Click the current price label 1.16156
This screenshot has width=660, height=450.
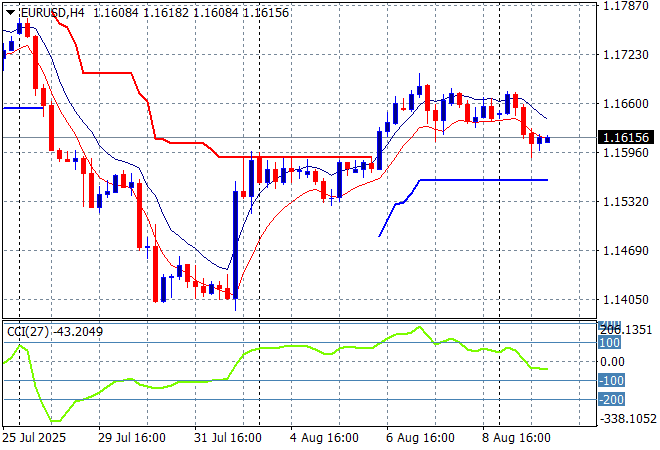point(626,138)
